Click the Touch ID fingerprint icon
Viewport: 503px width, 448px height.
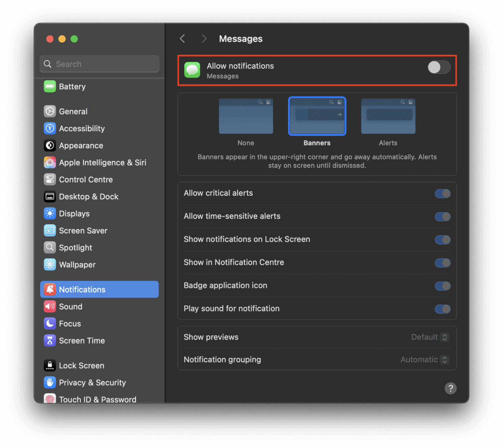(x=50, y=399)
